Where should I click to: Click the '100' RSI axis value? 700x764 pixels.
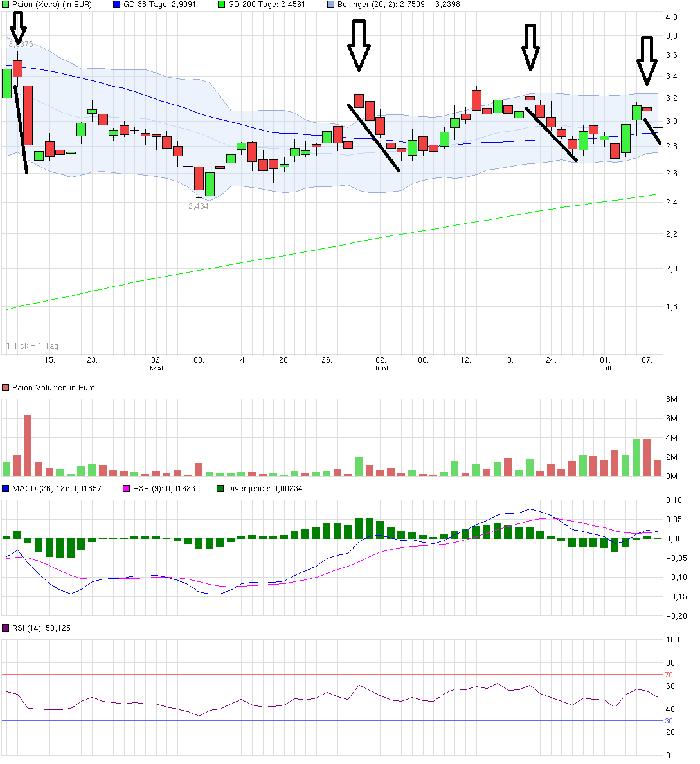click(672, 641)
